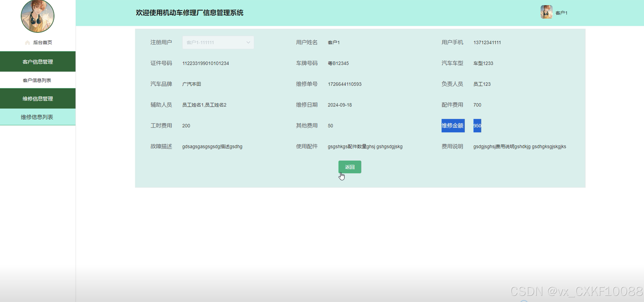
Task: Click the home icon beside 后台首页
Action: [27, 43]
